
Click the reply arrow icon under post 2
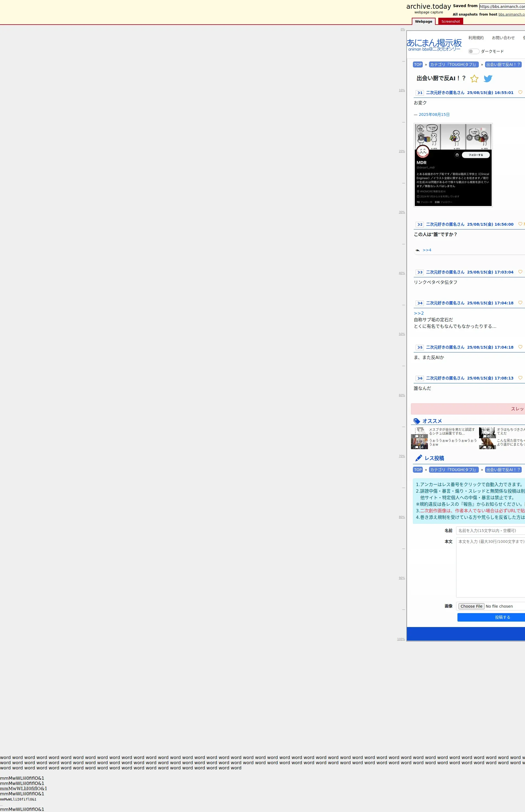(417, 250)
